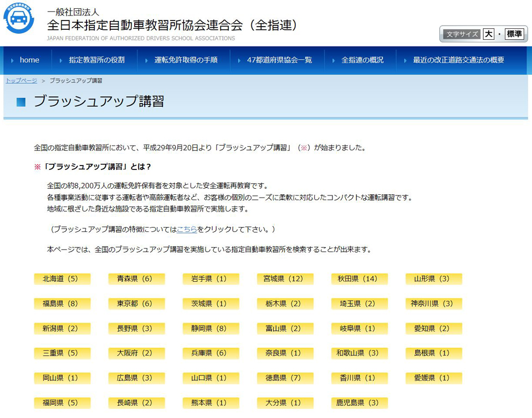Select 静岡県 (8) prefecture button
This screenshot has width=532, height=418.
point(211,329)
